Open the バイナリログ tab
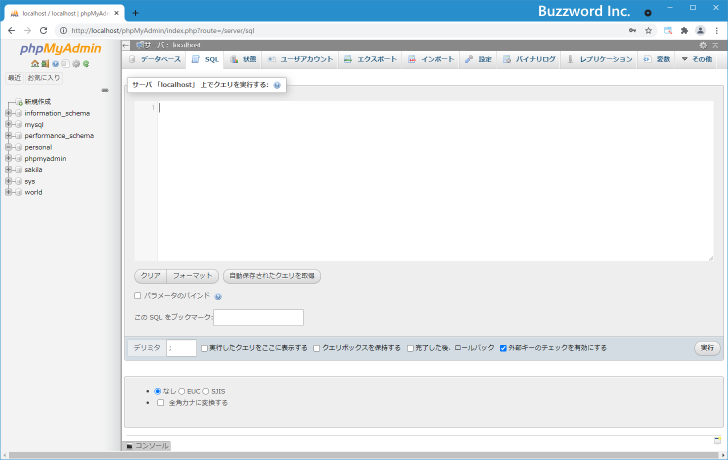The height and width of the screenshot is (460, 728). (529, 59)
